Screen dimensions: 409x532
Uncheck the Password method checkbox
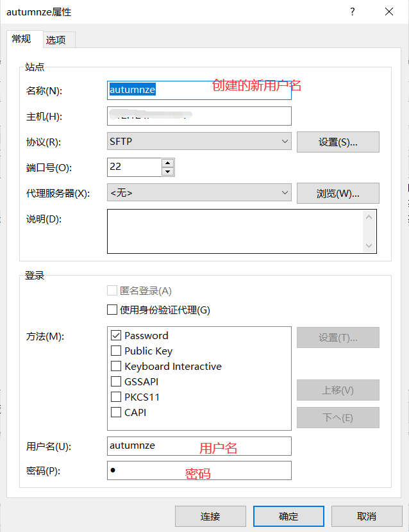coord(116,335)
